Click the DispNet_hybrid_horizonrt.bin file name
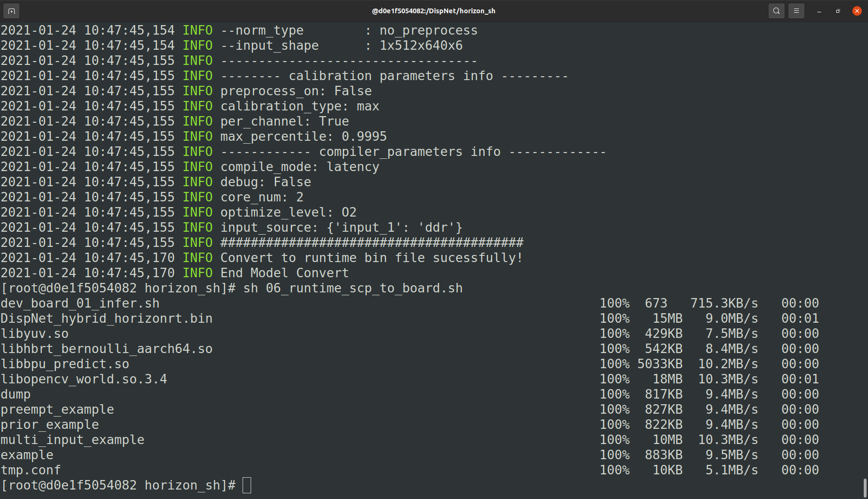 tap(107, 318)
